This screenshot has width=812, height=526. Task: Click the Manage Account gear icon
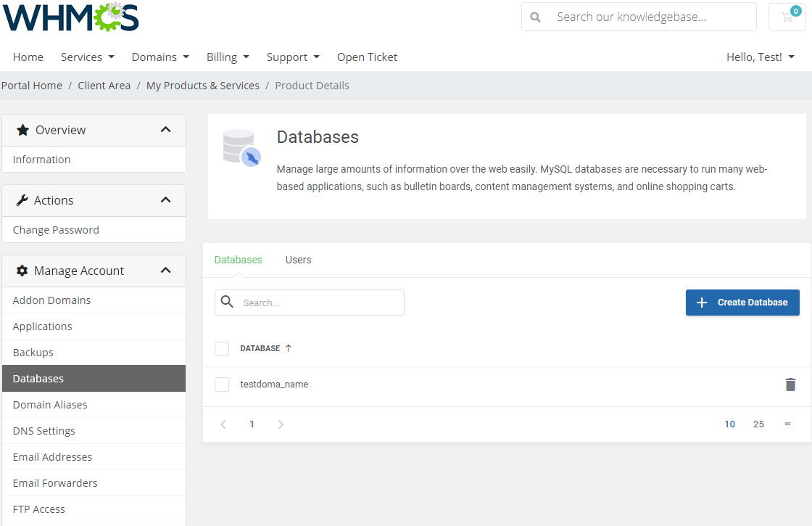[x=22, y=271]
